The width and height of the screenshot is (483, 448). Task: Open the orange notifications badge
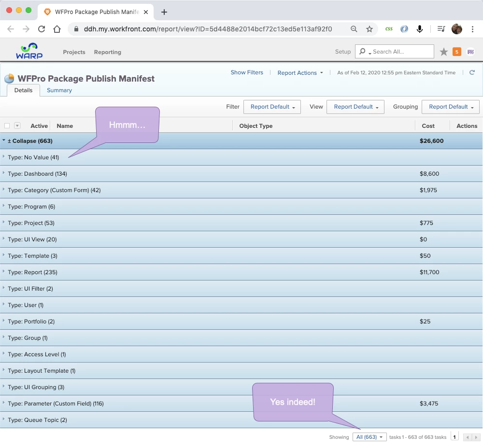457,52
